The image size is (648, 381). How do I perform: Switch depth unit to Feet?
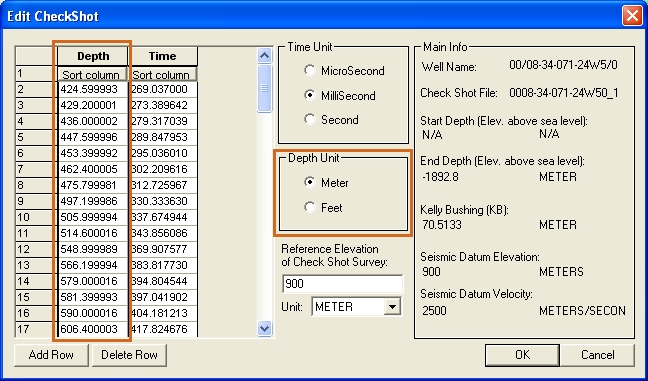(310, 207)
